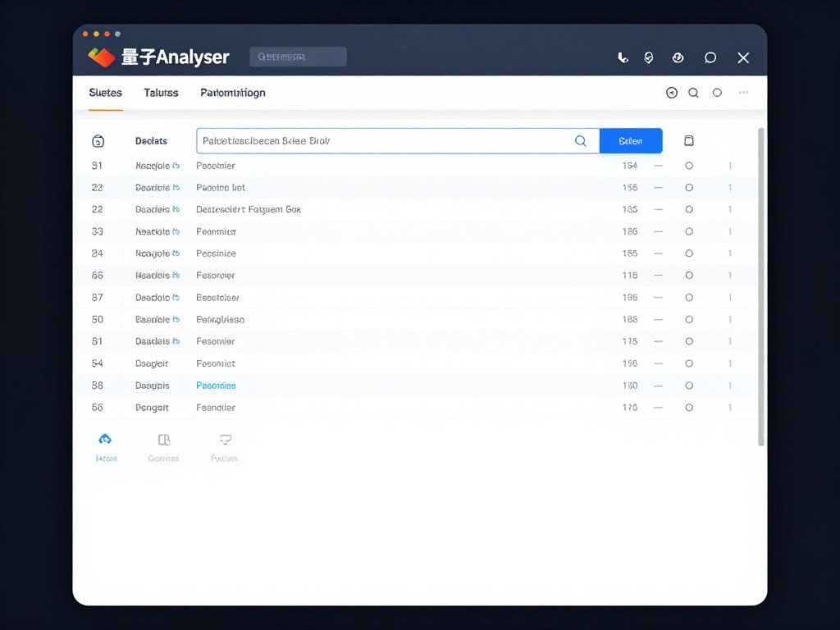Select the radio circle in the 116 row
840x630 pixels.
689,276
